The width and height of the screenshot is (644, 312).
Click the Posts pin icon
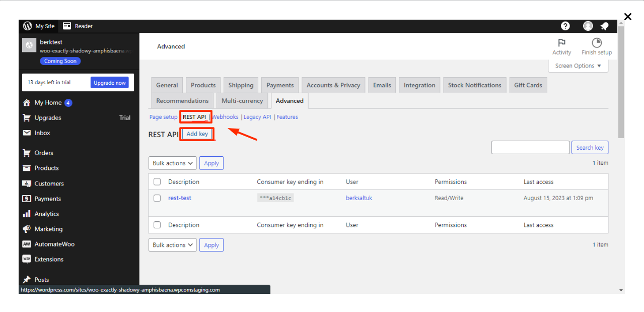pos(27,280)
